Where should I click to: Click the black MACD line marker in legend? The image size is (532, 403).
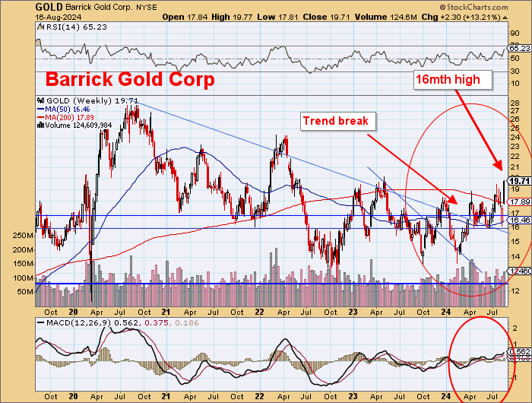[x=41, y=323]
